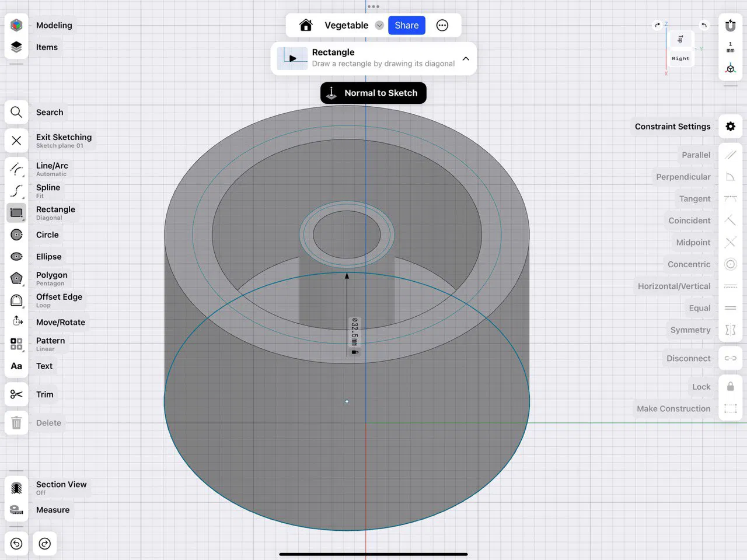
Task: Apply the Equal constraint icon
Action: click(731, 308)
